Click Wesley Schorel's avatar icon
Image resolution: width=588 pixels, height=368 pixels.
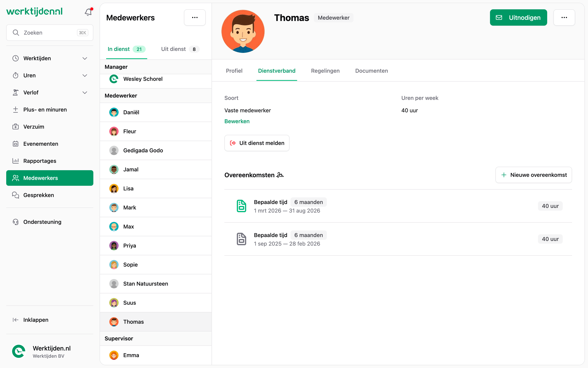114,79
